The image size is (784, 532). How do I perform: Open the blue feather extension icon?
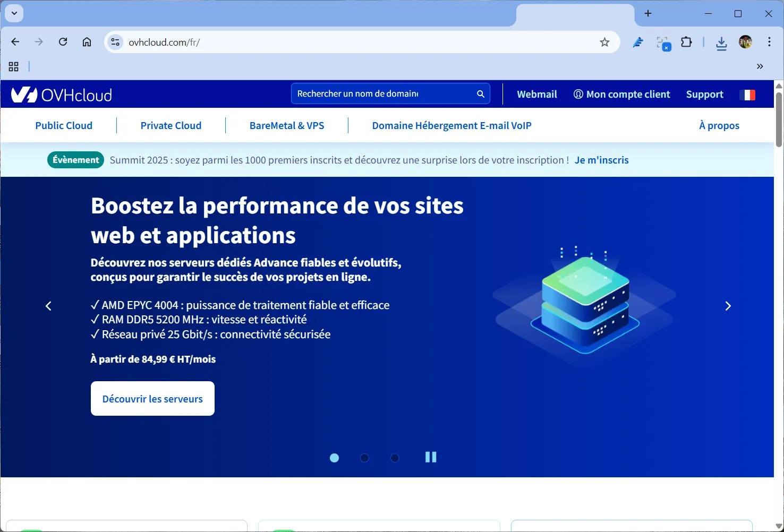click(x=638, y=42)
